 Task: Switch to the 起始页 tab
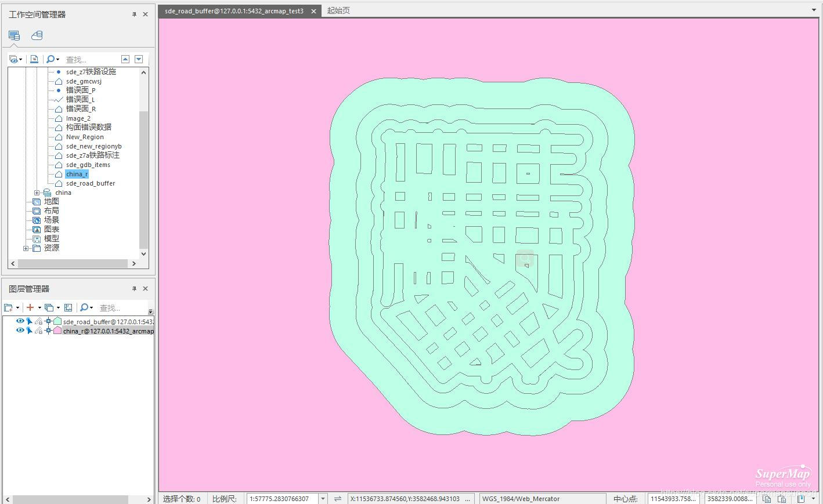pyautogui.click(x=338, y=10)
